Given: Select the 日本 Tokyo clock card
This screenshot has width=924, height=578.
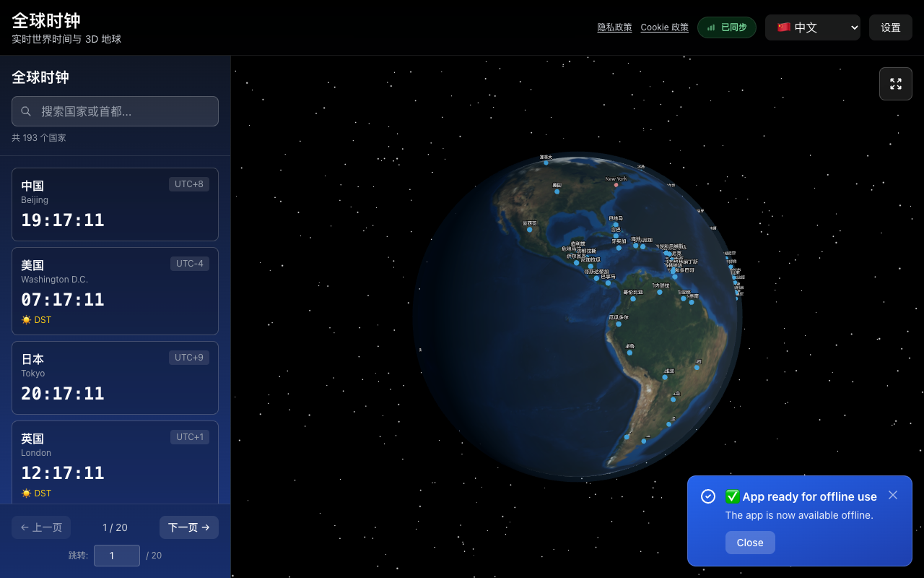Looking at the screenshot, I should (115, 378).
